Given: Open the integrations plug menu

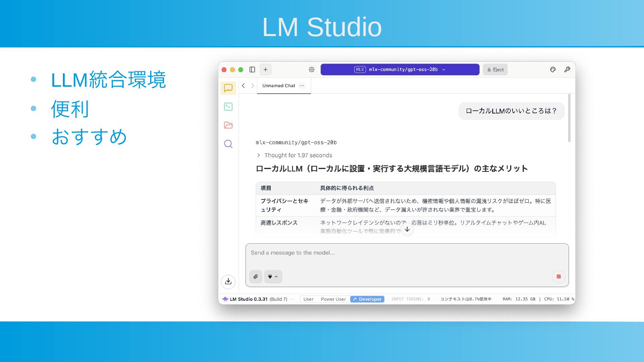Looking at the screenshot, I should (x=273, y=276).
